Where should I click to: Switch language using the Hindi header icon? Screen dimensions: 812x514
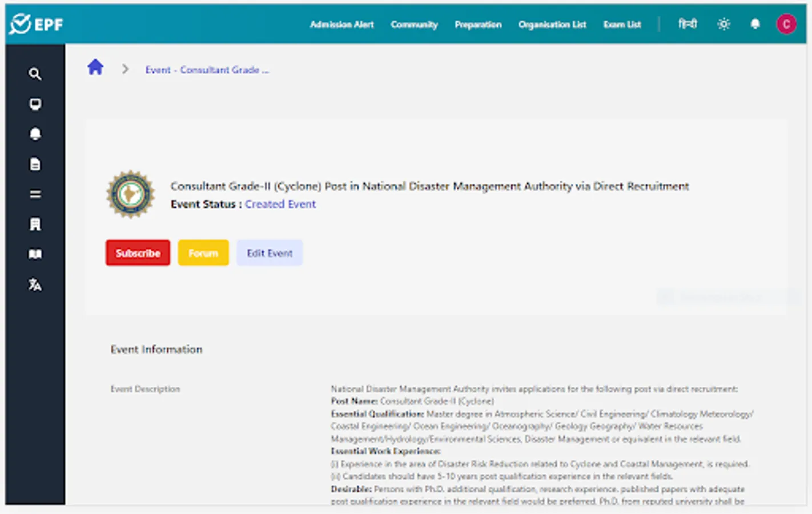pyautogui.click(x=688, y=24)
